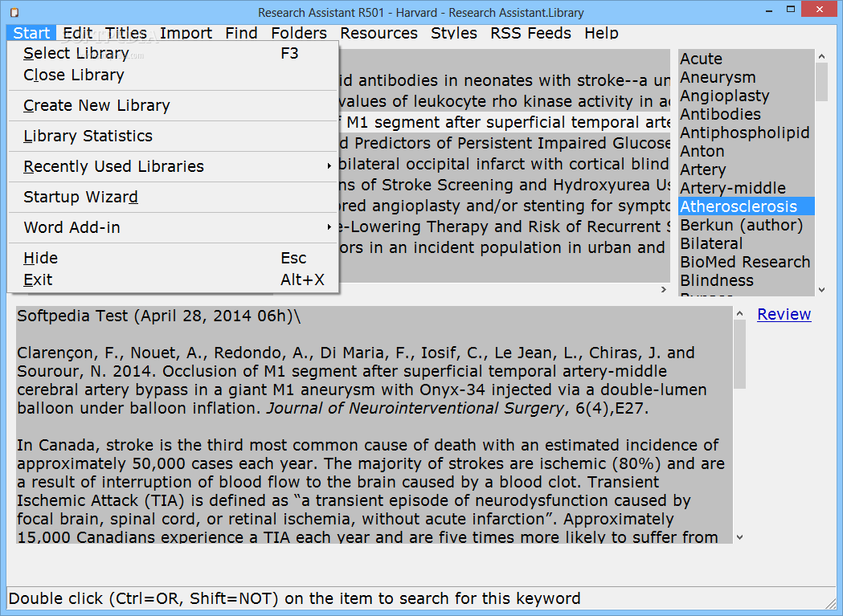
Task: Open the Find menu
Action: pos(241,33)
